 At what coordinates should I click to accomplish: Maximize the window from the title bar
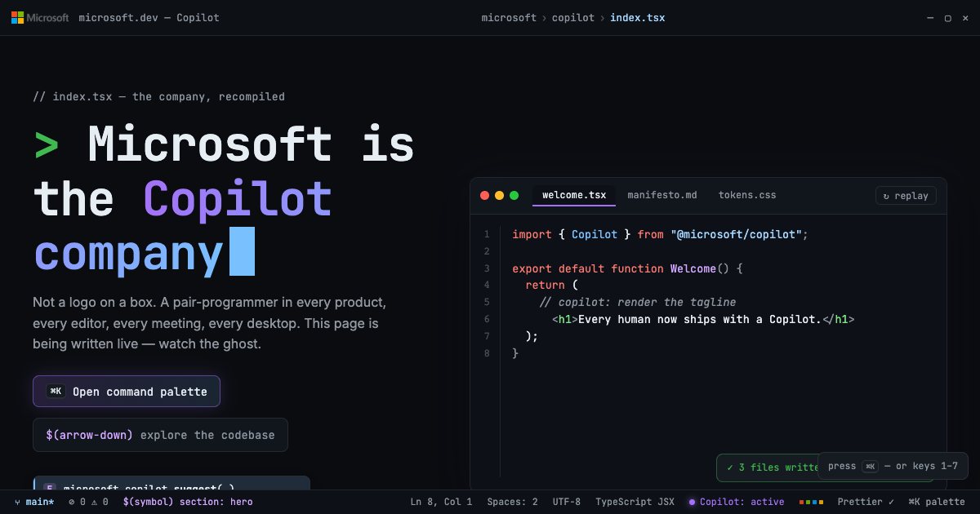point(948,18)
